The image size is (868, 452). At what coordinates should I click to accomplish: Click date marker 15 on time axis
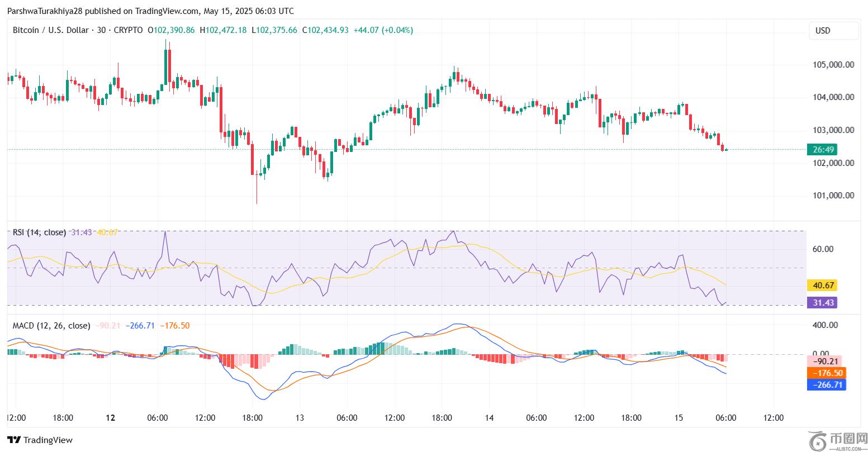coord(678,417)
